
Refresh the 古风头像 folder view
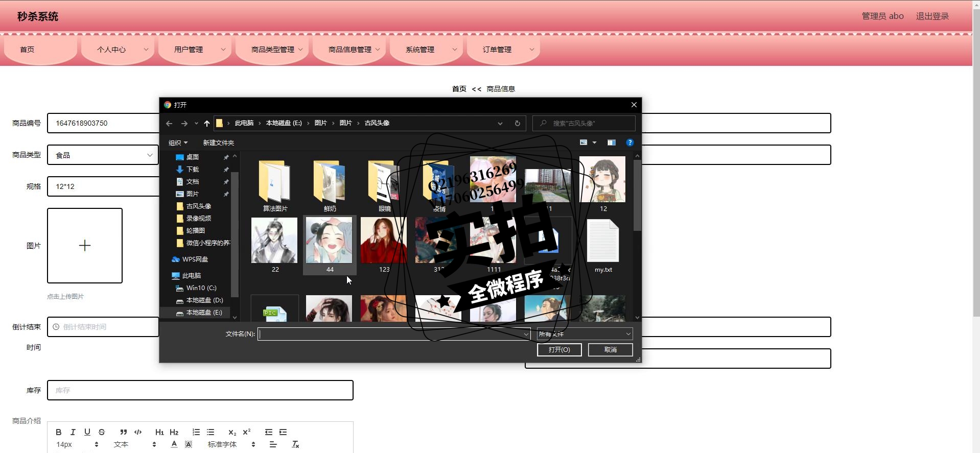(x=517, y=123)
